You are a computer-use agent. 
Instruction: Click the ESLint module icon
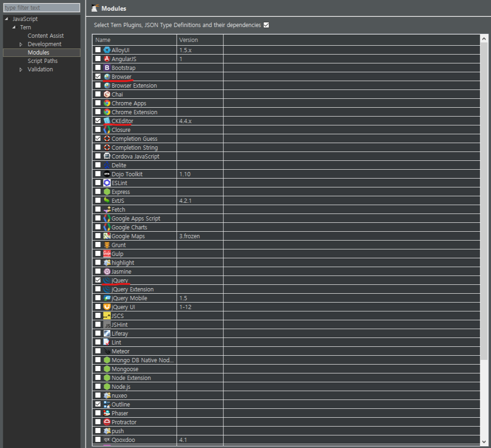point(107,183)
